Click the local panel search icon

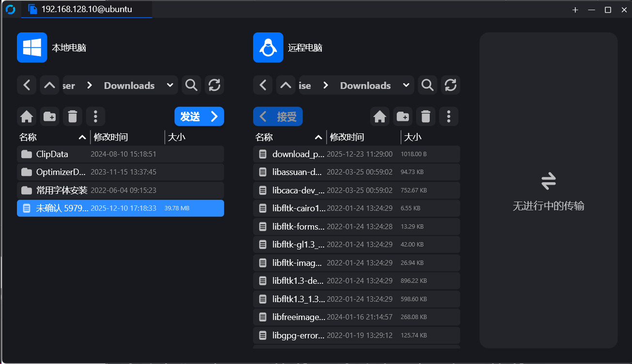click(x=191, y=86)
